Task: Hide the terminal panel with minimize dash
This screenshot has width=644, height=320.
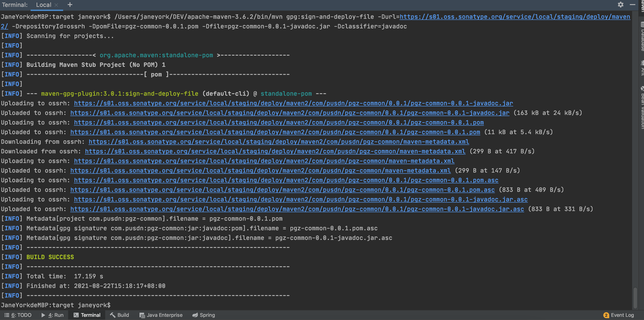Action: 632,5
